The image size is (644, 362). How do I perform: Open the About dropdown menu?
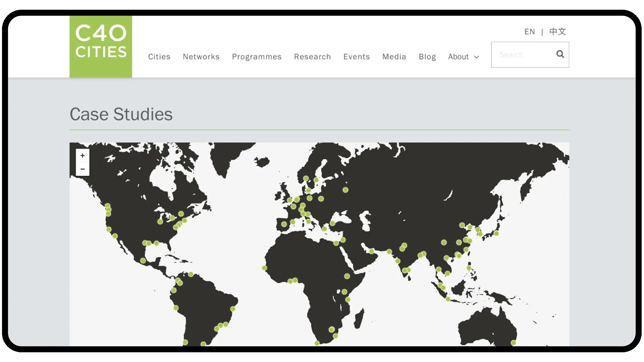pos(459,57)
